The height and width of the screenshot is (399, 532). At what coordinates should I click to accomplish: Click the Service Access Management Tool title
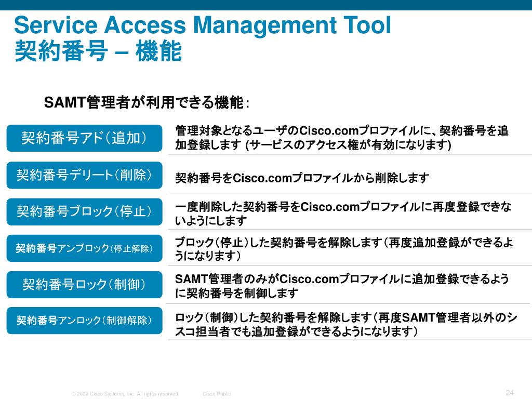click(x=203, y=25)
